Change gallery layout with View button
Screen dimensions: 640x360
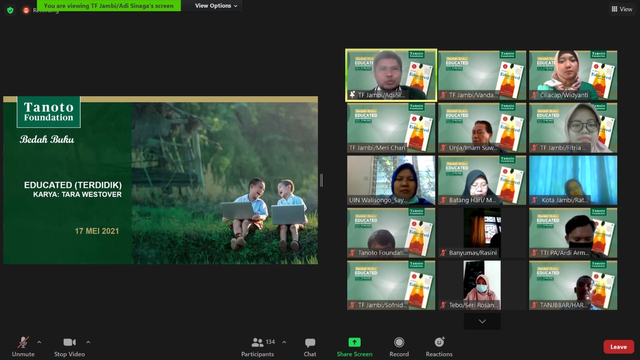click(x=622, y=9)
